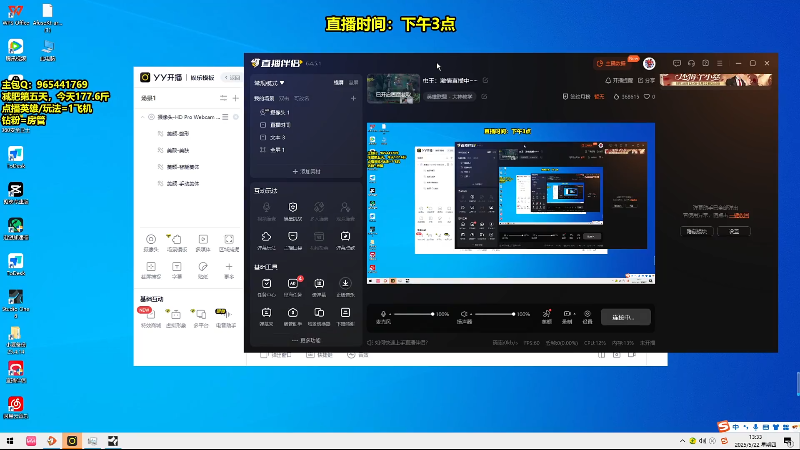This screenshot has width=800, height=450.
Task: Toggle visibility eye of HD Pro Webcam source
Action: click(151, 117)
